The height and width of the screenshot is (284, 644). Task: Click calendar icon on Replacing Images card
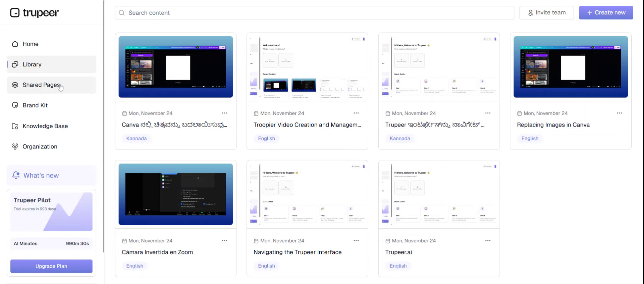[x=519, y=113]
